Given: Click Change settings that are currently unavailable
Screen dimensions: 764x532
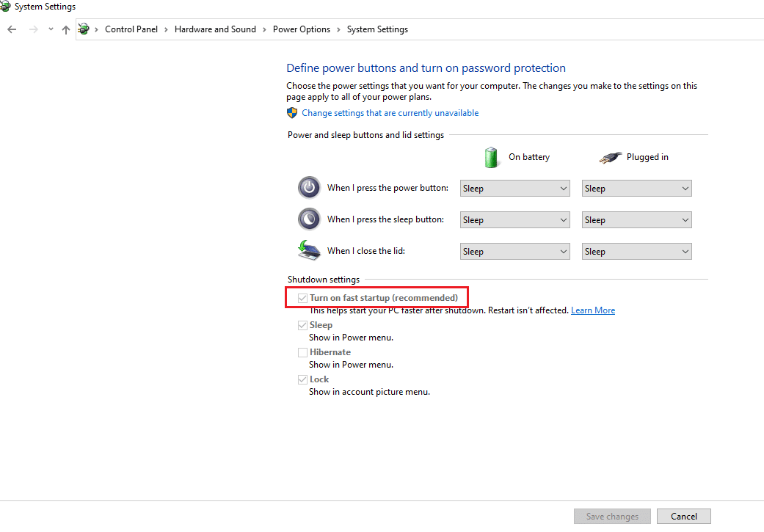Looking at the screenshot, I should point(390,113).
